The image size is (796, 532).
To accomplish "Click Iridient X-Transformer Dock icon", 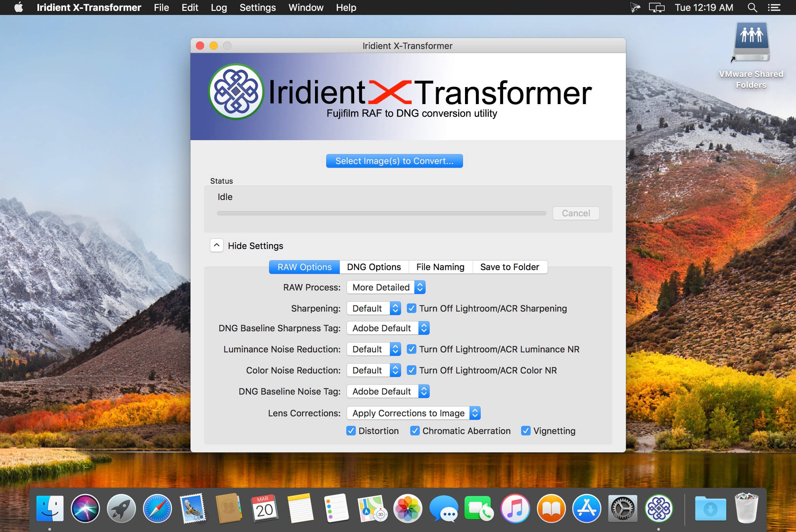I will (x=659, y=509).
